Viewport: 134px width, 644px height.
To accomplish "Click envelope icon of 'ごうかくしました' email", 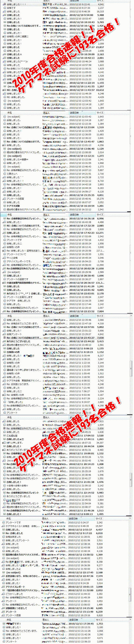I will [x=3, y=594].
